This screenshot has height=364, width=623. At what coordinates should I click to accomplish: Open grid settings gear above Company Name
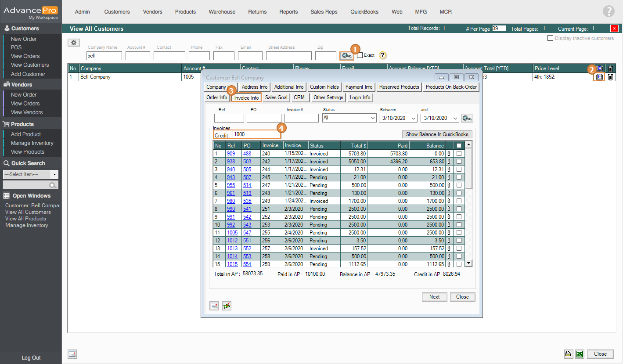(74, 43)
